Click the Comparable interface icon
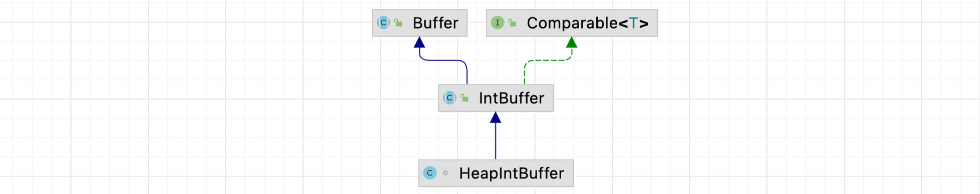 (497, 23)
